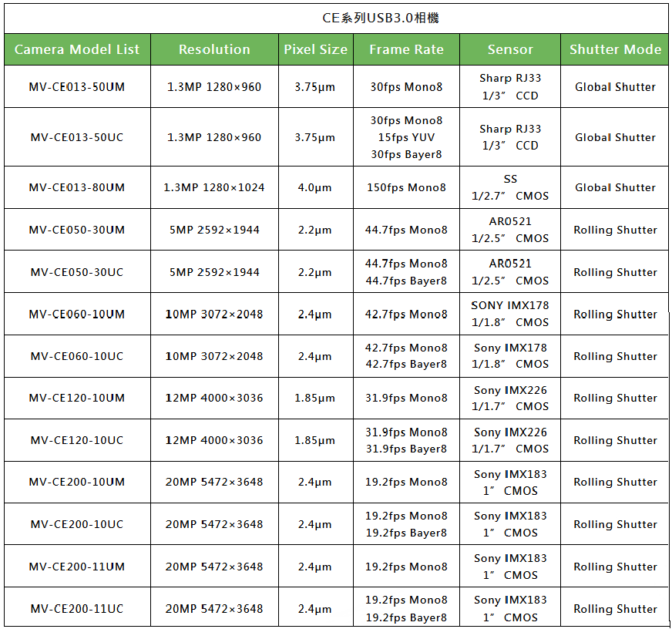Click 1.85µm in the MV-CE120-10UC row

tap(315, 440)
